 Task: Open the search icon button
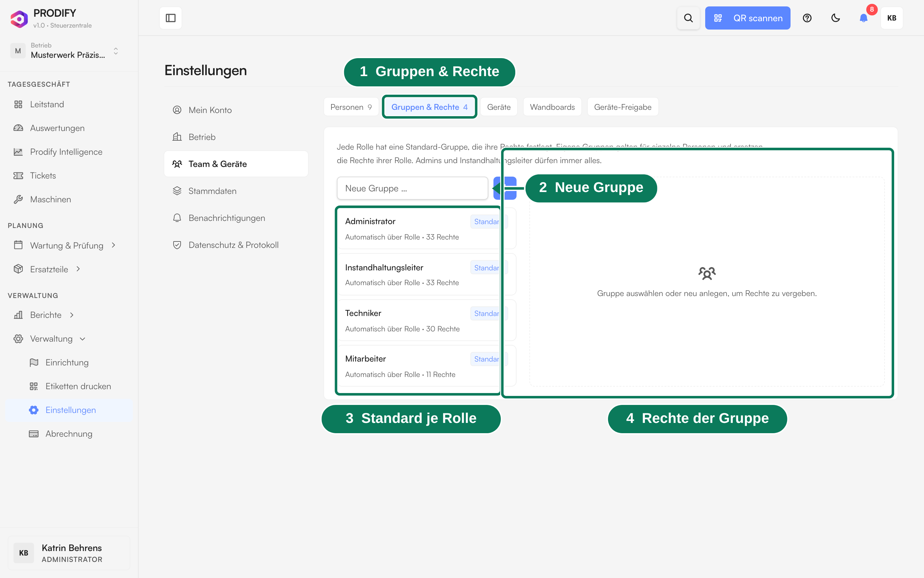click(x=688, y=18)
